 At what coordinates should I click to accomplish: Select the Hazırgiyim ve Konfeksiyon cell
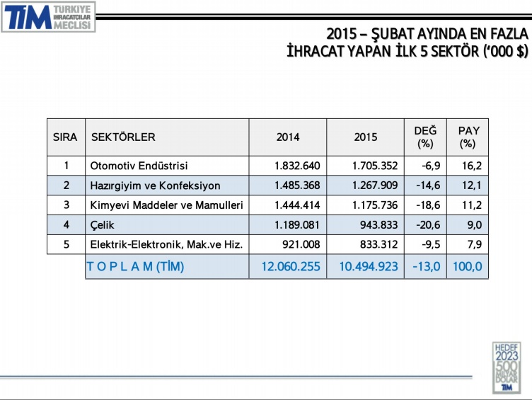(156, 185)
